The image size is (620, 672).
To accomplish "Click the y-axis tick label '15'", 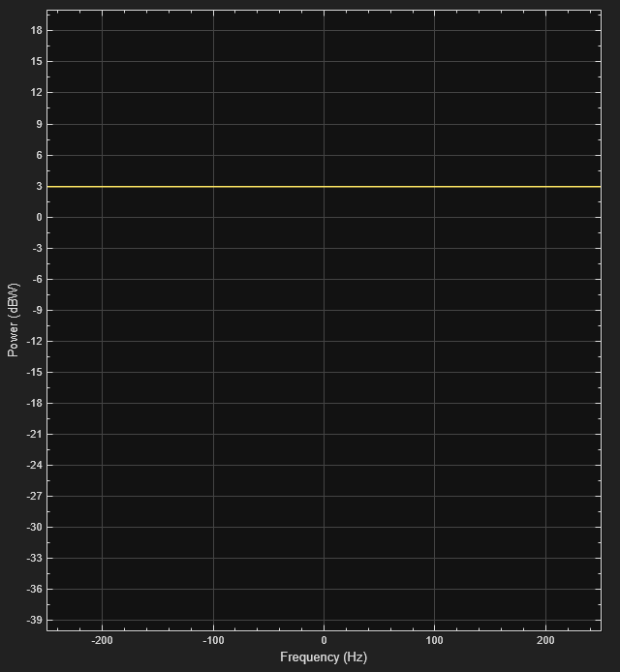I will 37,62.
